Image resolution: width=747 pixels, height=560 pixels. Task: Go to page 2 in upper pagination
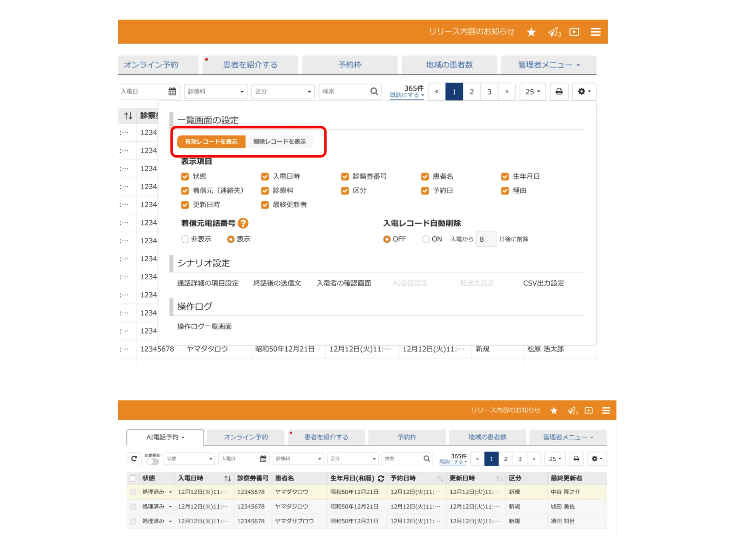(x=472, y=92)
